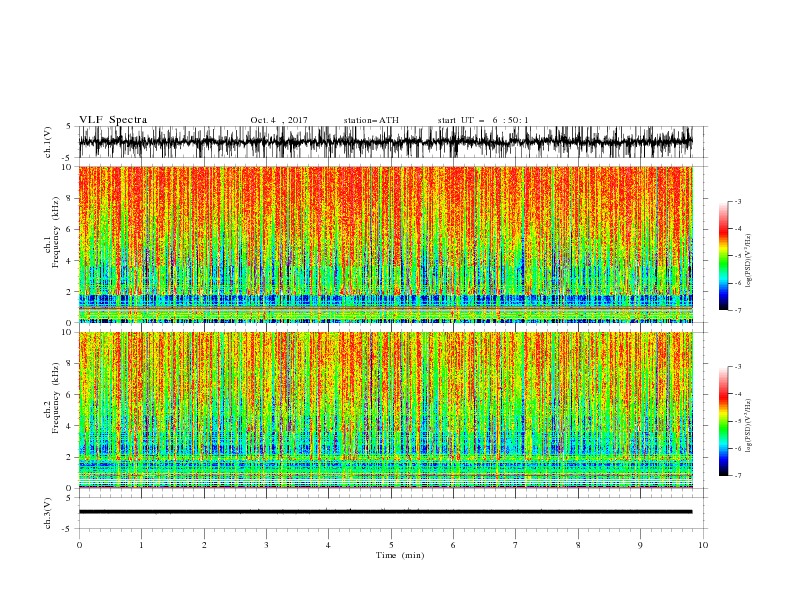The height and width of the screenshot is (612, 792).
Task: Click ch.1 frequency axis "10" tick label
Action: tap(68, 167)
